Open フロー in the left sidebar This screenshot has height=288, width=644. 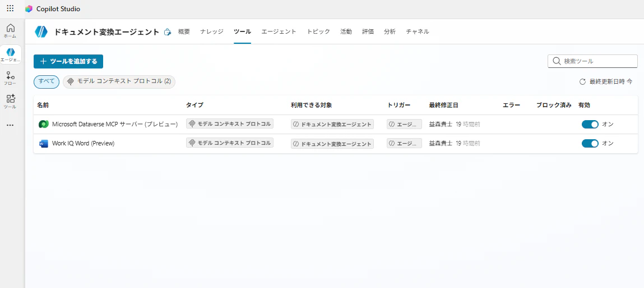[10, 78]
